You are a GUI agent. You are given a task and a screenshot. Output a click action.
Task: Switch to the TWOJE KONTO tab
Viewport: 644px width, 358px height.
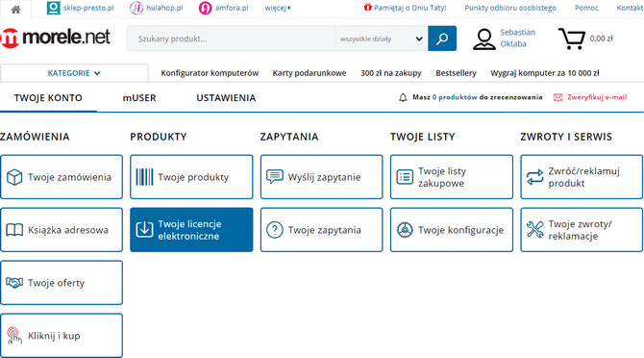[48, 98]
